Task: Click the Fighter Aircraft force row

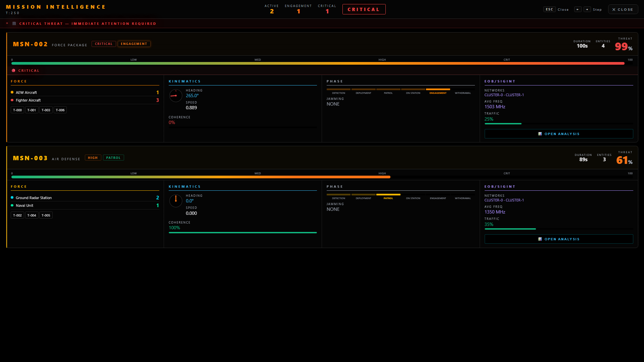Action: tap(85, 100)
